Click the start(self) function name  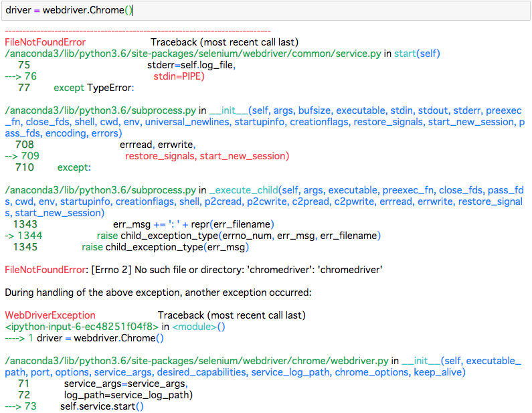click(x=416, y=54)
